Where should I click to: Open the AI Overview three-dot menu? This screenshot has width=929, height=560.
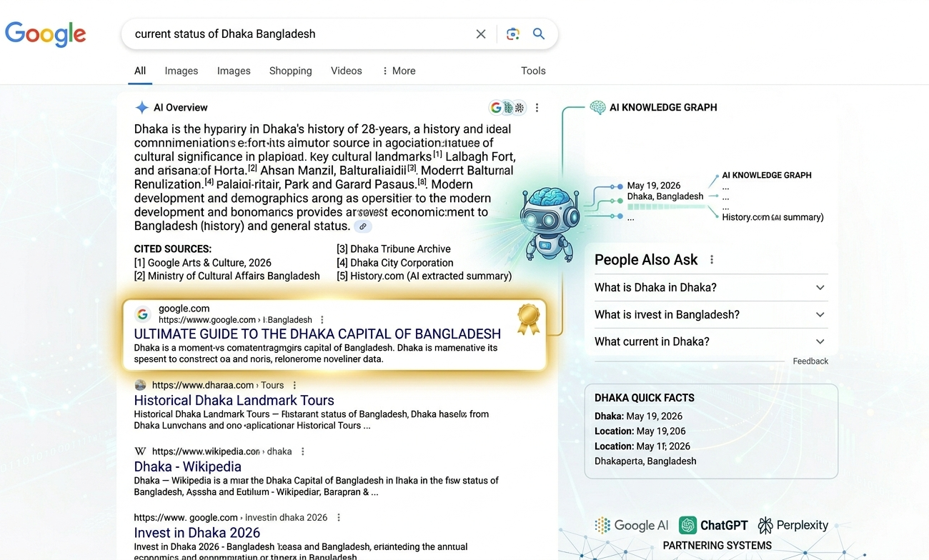pos(537,108)
